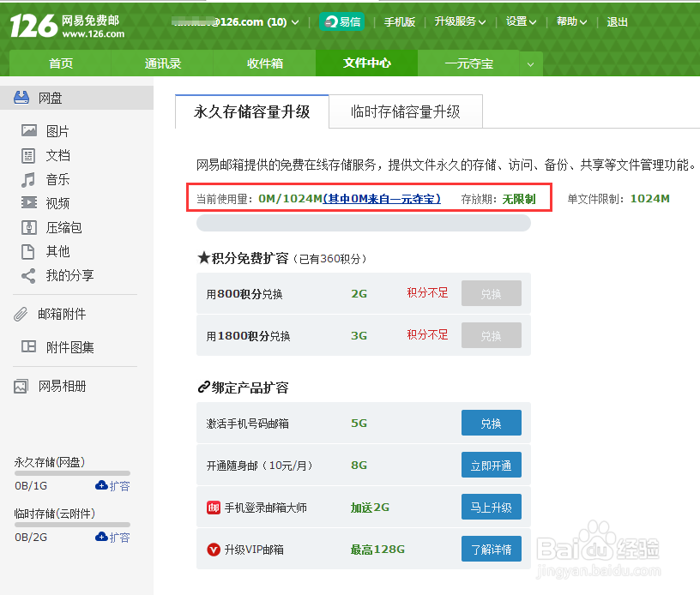Click 兑换 for 激活手机号码邮箱
This screenshot has width=700, height=595.
(x=491, y=423)
